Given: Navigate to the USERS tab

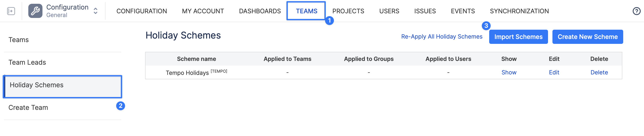Looking at the screenshot, I should click(389, 11).
